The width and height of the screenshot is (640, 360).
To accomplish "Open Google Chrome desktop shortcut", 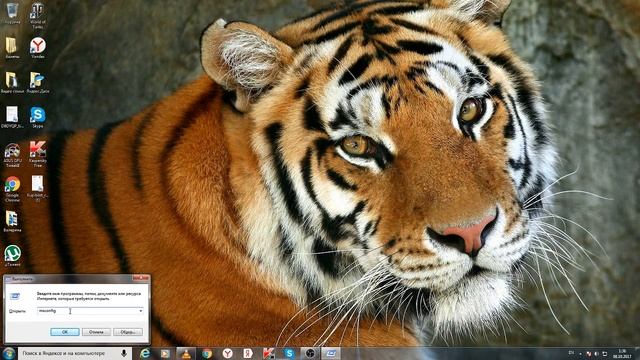I will pos(13,189).
